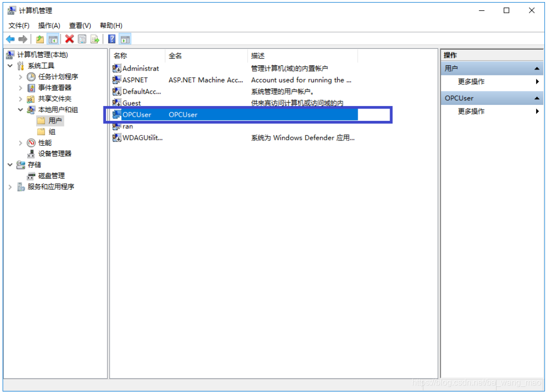This screenshot has width=546, height=392.
Task: Click 'Account used for running the ...' description
Action: coord(301,80)
